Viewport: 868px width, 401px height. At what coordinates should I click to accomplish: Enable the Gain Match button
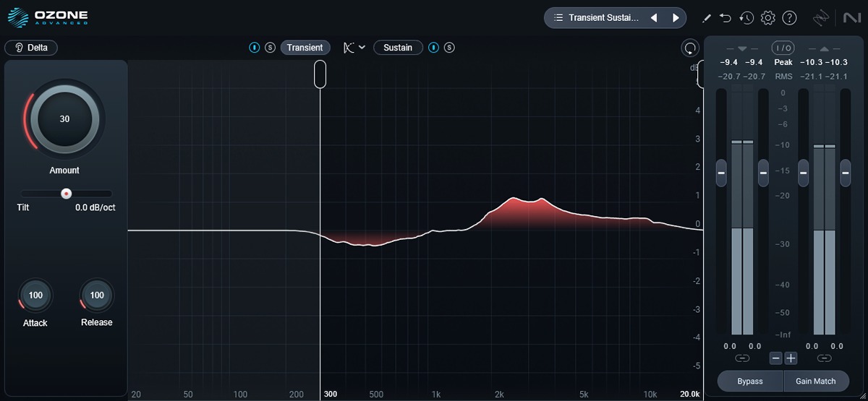[816, 381]
